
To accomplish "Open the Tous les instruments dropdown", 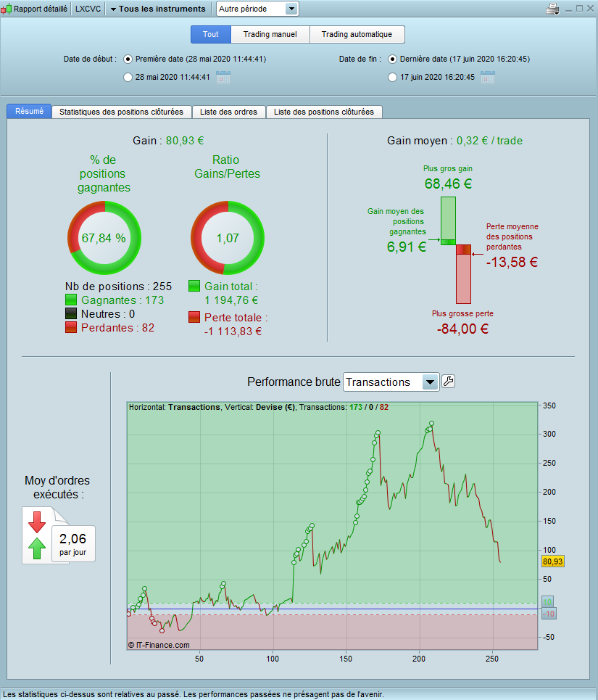I will tap(158, 9).
